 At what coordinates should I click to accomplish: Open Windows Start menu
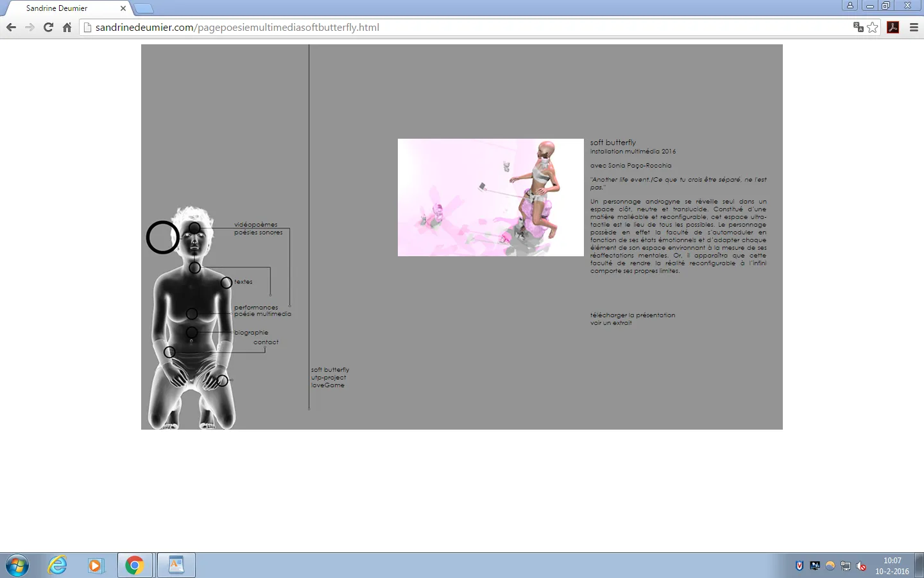coord(17,565)
